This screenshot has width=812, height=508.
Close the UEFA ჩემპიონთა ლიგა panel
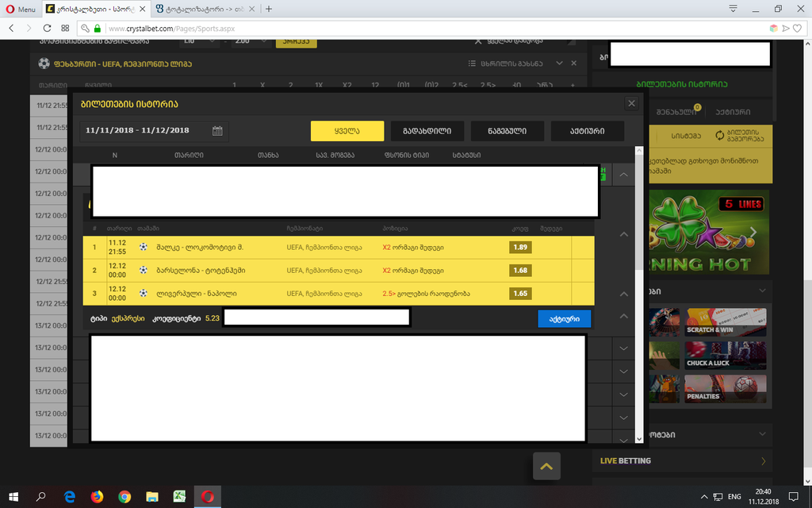tap(574, 63)
